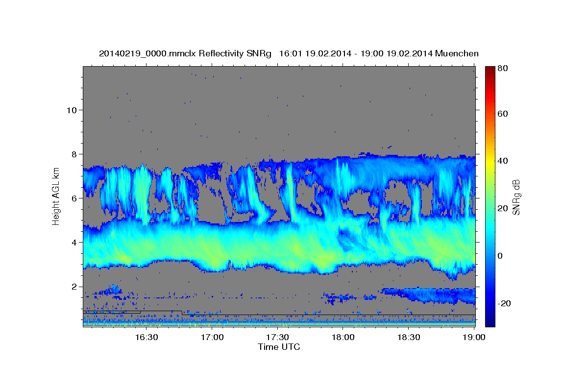Click the colorbar value 80
Image resolution: width=588 pixels, height=392 pixels.
(503, 69)
